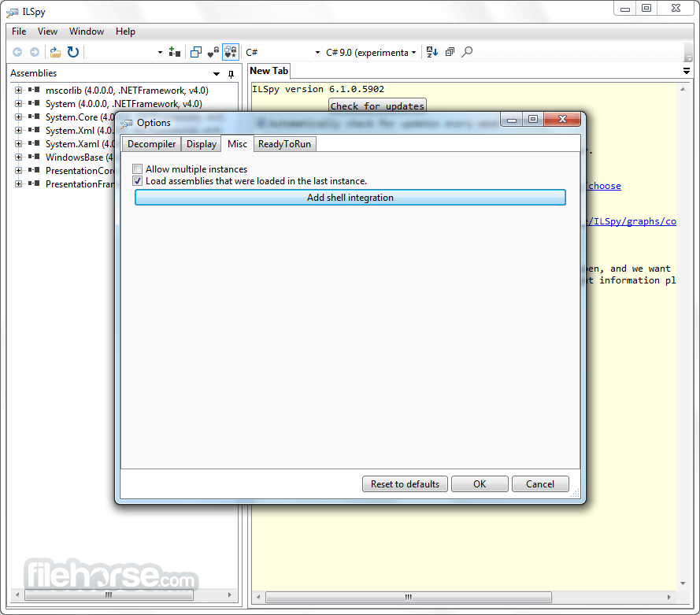The width and height of the screenshot is (700, 615).
Task: Click the Back navigation arrow
Action: pyautogui.click(x=17, y=52)
